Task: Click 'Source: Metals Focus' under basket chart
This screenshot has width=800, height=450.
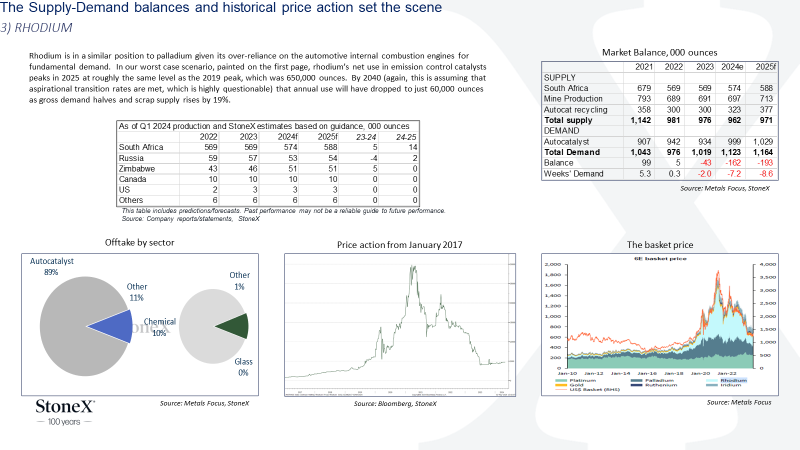Action: point(739,403)
